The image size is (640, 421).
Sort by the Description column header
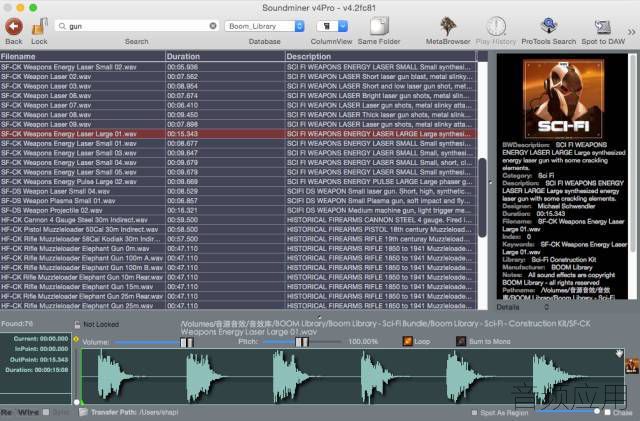pos(380,56)
